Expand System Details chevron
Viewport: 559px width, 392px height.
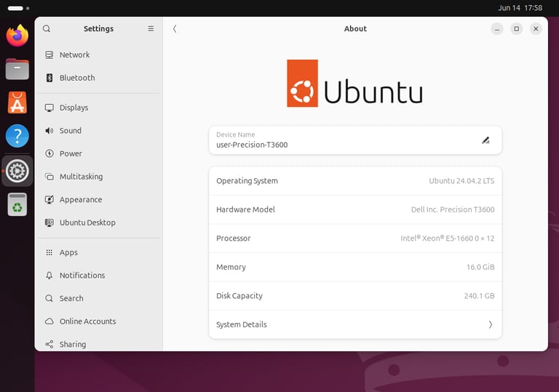491,324
